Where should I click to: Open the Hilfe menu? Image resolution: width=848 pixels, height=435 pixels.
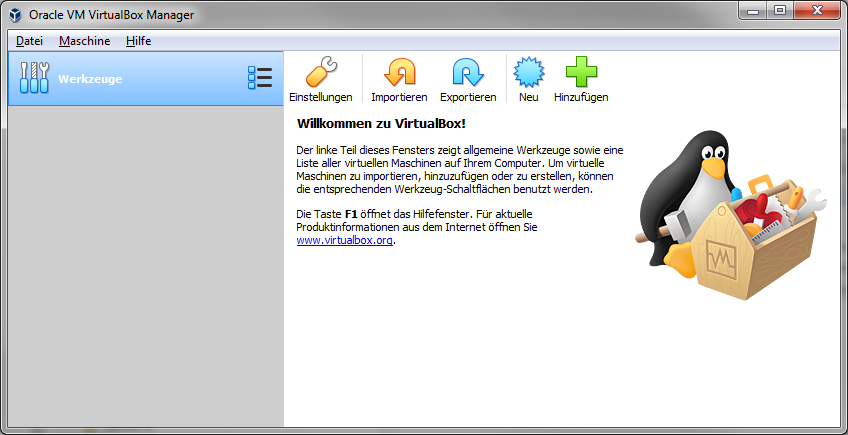point(138,41)
